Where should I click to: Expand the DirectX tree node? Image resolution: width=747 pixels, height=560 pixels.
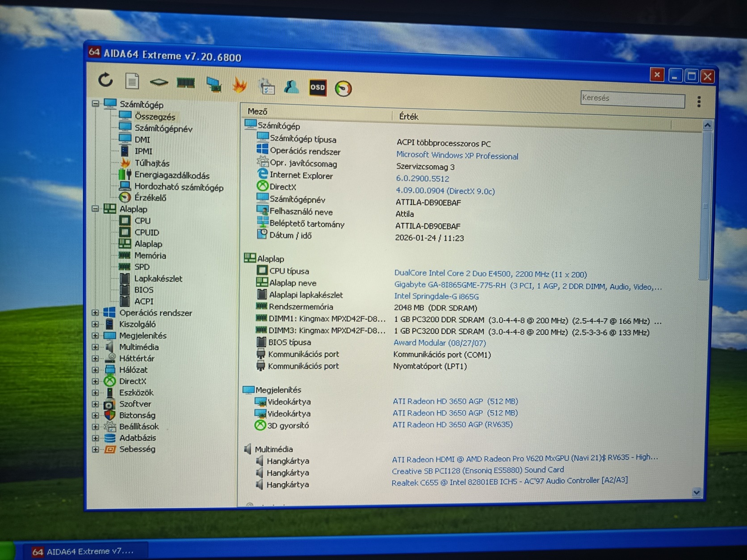[95, 381]
